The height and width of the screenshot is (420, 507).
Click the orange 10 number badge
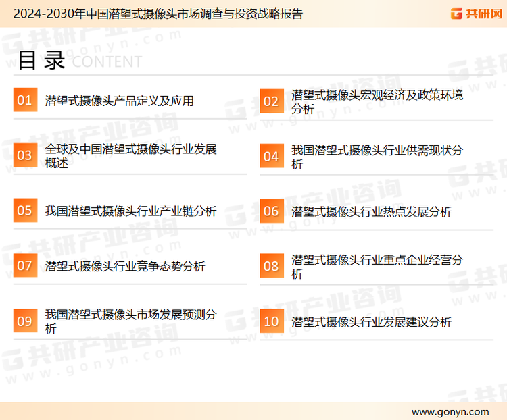272,321
